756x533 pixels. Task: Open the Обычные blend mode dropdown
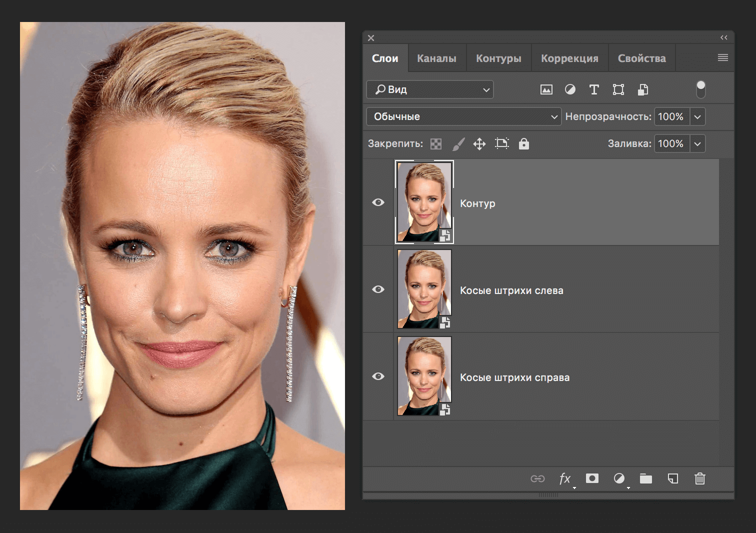(463, 116)
